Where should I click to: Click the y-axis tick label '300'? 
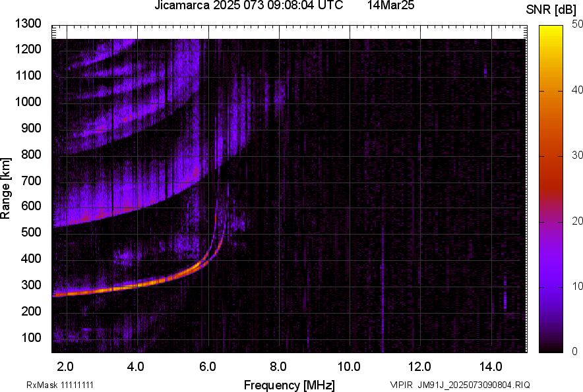click(31, 285)
